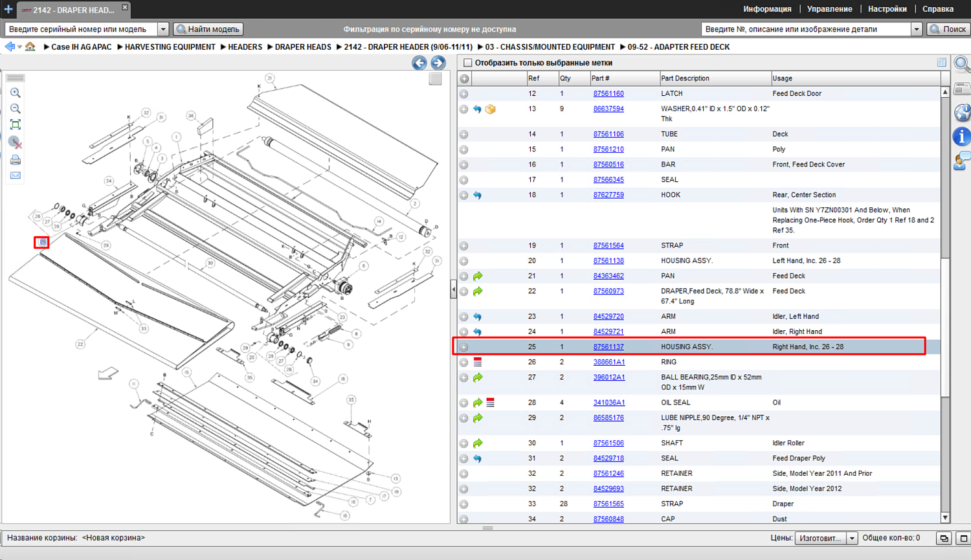Image resolution: width=971 pixels, height=560 pixels.
Task: Click the blue arrow icon for Ref 31 SEAL
Action: 477,459
